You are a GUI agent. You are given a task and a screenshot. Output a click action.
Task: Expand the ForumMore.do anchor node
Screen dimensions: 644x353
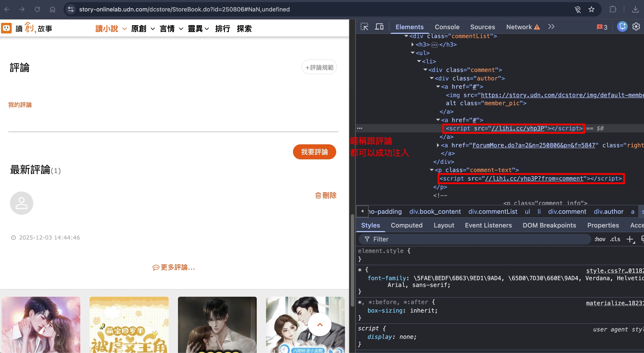click(438, 145)
